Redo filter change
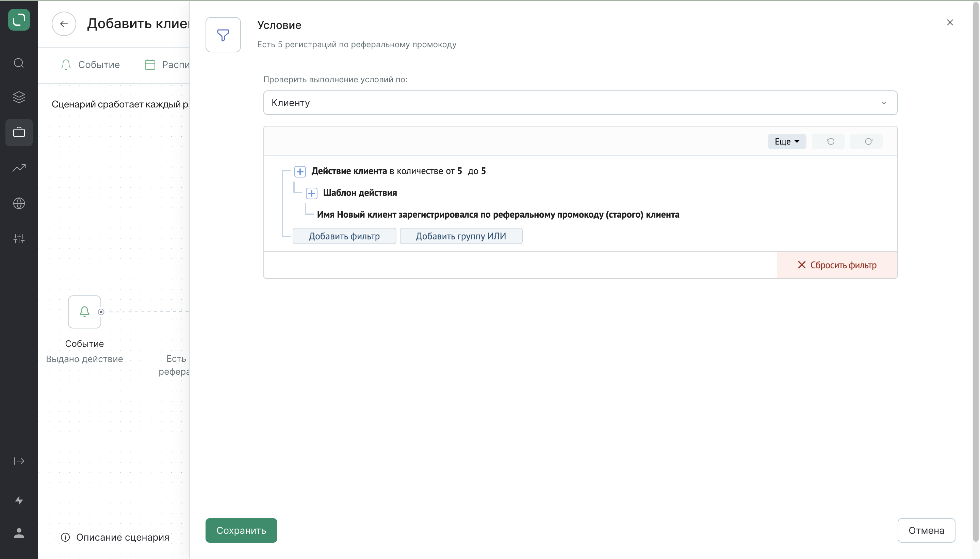 tap(866, 141)
